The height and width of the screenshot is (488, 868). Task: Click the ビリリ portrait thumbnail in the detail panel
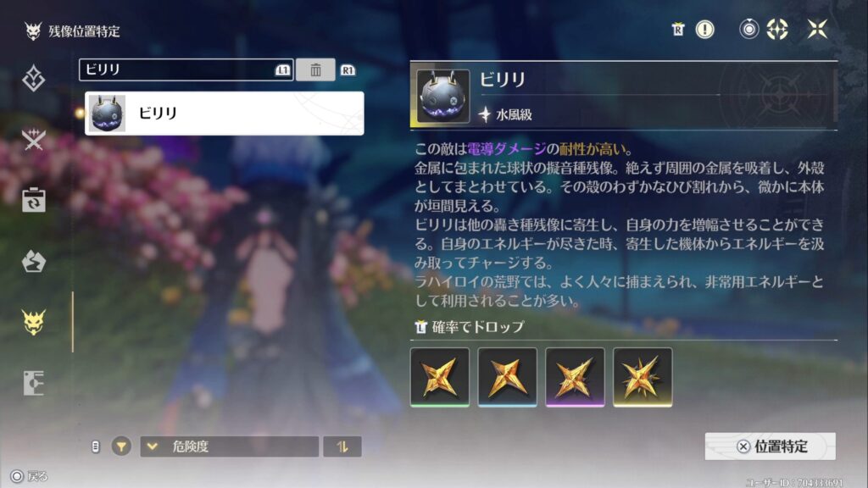pyautogui.click(x=442, y=97)
